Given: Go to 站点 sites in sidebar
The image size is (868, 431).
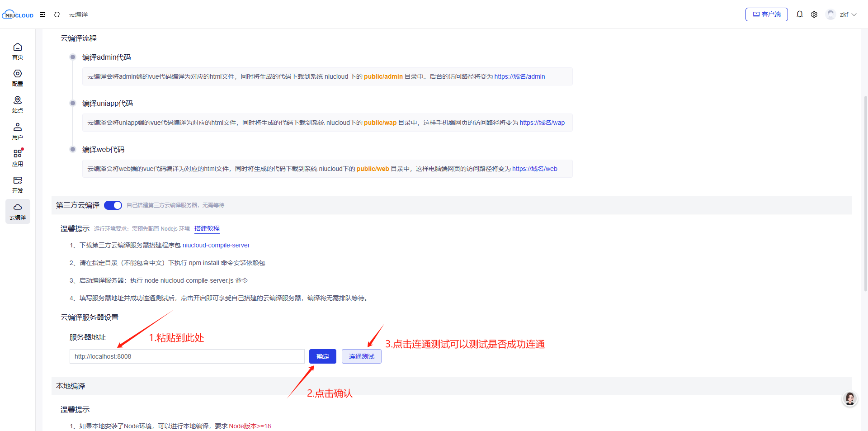Looking at the screenshot, I should 18,104.
